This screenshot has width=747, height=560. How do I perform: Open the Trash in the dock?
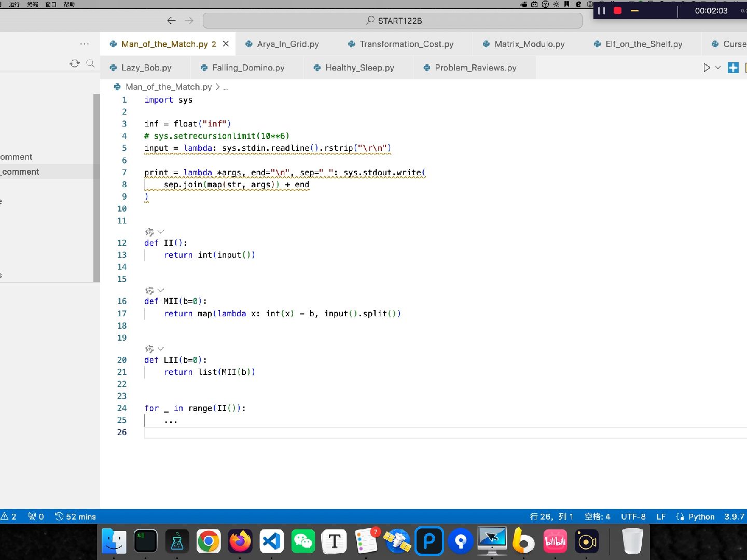(632, 541)
